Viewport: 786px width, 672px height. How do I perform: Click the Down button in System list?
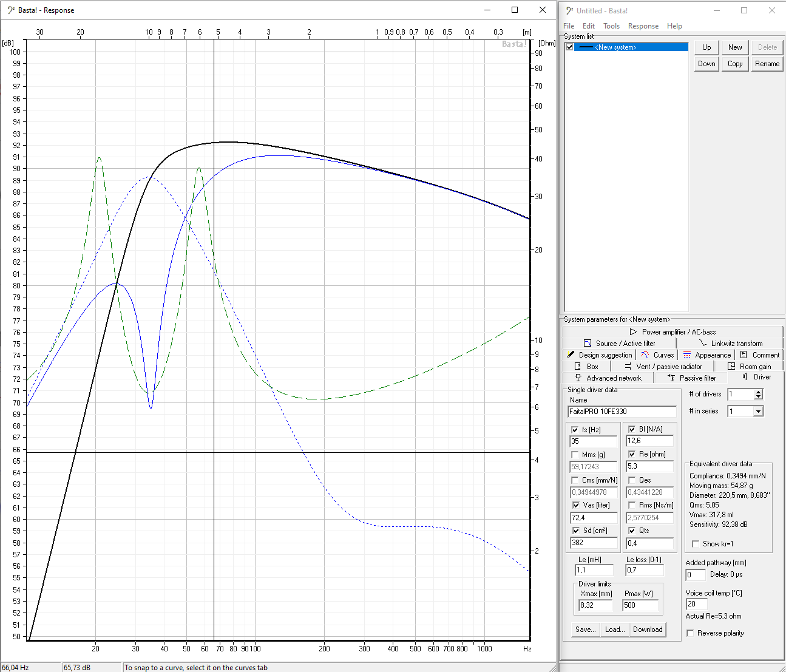click(x=706, y=64)
